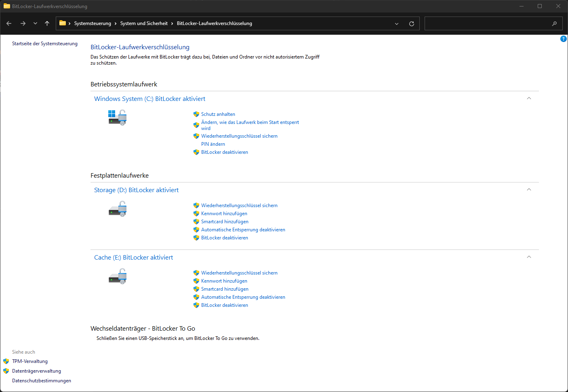Screen dimensions: 568x392
Task: Click the folder icon in address bar
Action: (63, 23)
